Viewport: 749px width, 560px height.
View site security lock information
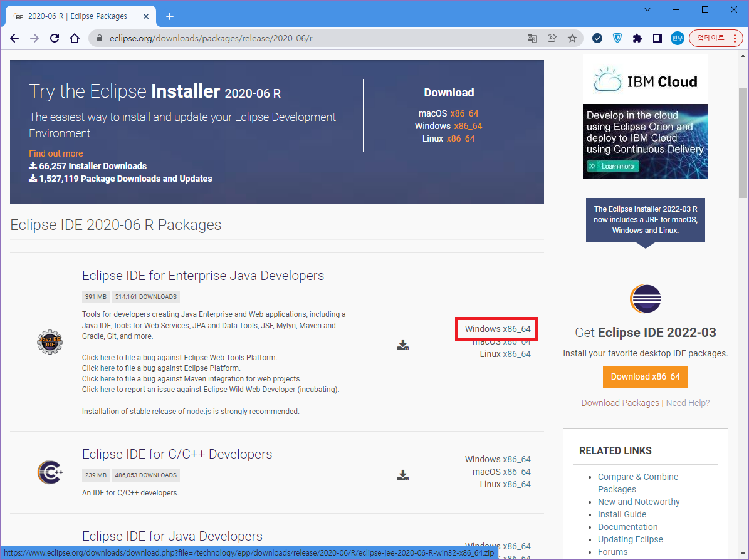(100, 38)
